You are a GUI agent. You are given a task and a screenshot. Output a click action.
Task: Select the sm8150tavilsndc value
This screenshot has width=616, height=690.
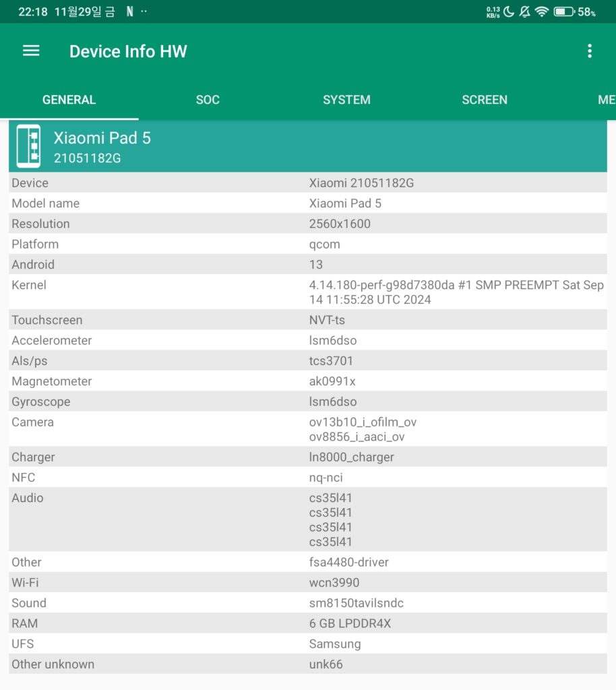[356, 603]
